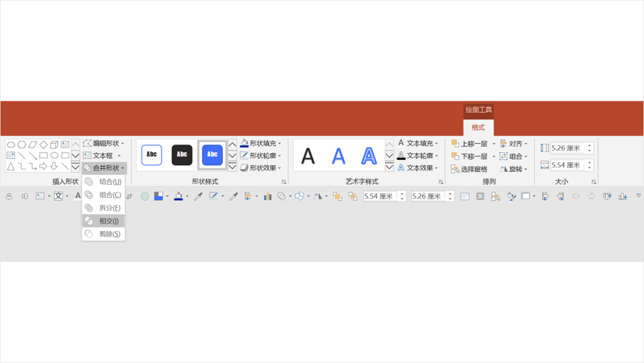Image resolution: width=644 pixels, height=363 pixels.
Task: Expand the customize quick toolbar arrow at far right
Action: coord(638,196)
